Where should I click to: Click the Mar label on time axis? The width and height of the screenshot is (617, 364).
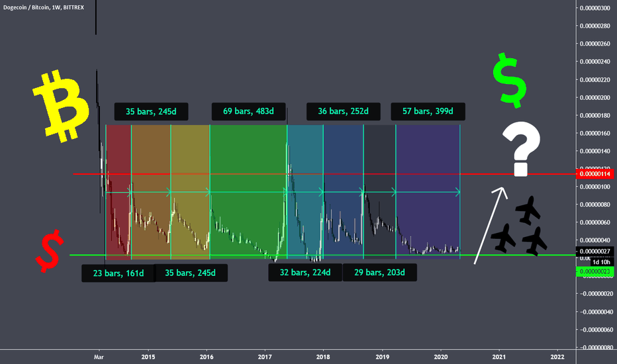(x=99, y=357)
